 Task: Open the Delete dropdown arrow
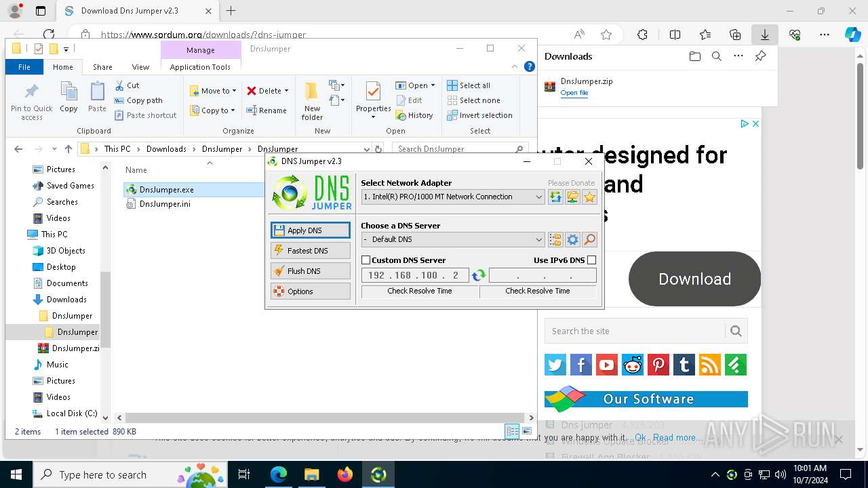point(286,91)
